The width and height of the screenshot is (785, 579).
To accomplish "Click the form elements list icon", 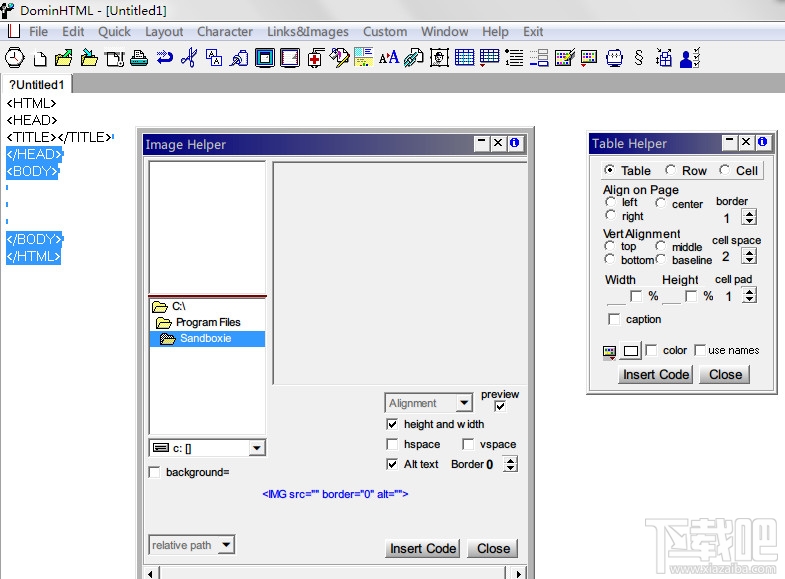I will 539,58.
